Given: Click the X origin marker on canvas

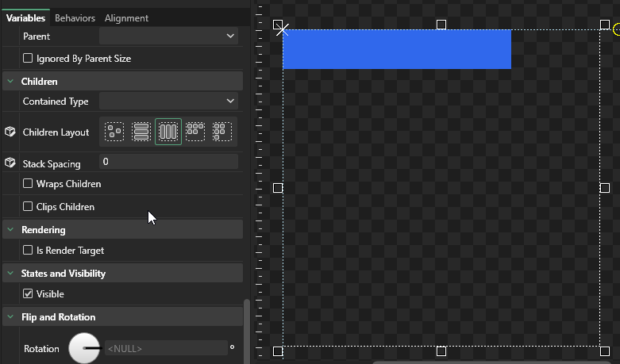Looking at the screenshot, I should coord(282,30).
